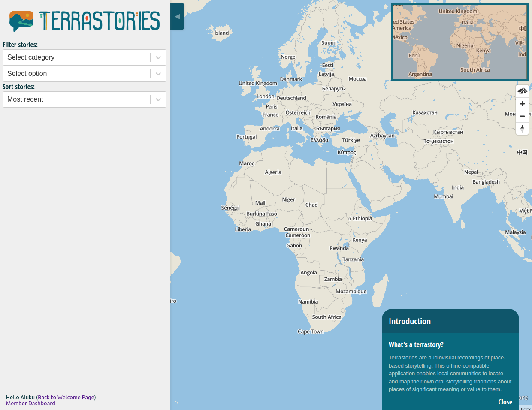This screenshot has width=532, height=410.
Task: Zoom out with the minus button
Action: 522,116
